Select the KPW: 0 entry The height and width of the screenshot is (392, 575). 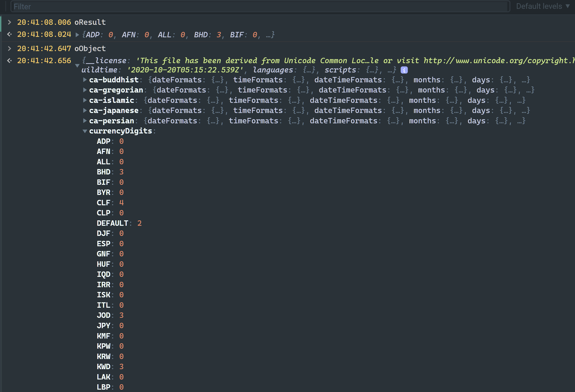click(110, 346)
